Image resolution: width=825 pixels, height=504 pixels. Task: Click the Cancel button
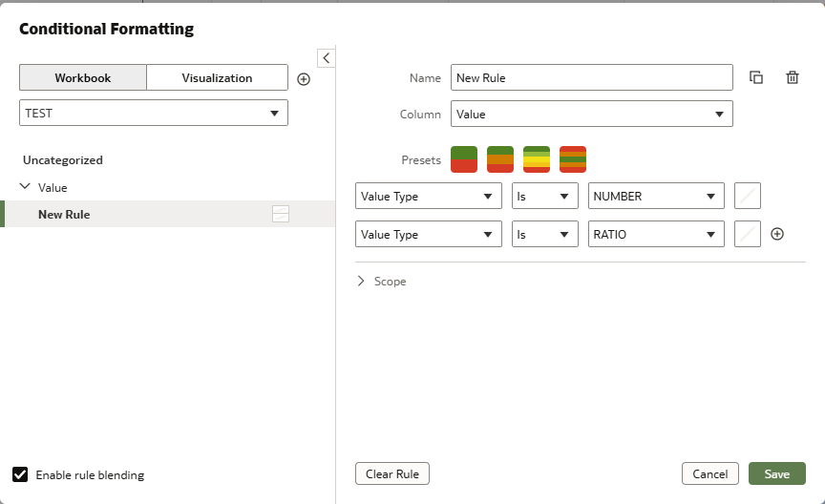click(x=710, y=473)
